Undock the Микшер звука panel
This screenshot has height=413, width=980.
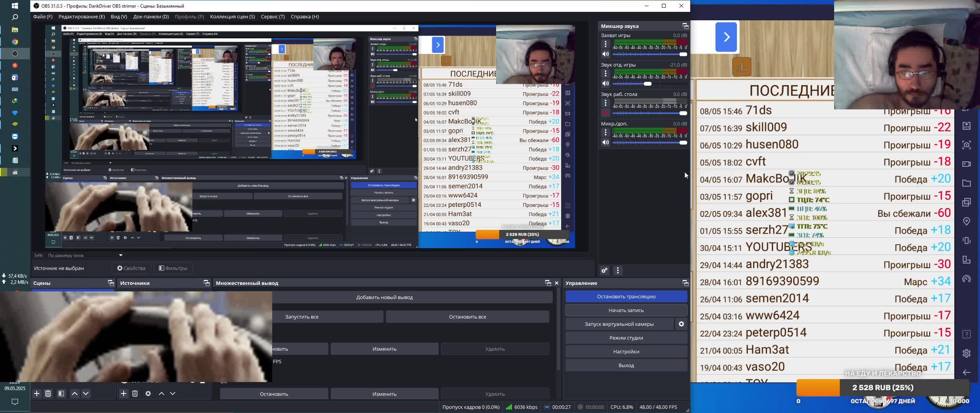(x=685, y=26)
